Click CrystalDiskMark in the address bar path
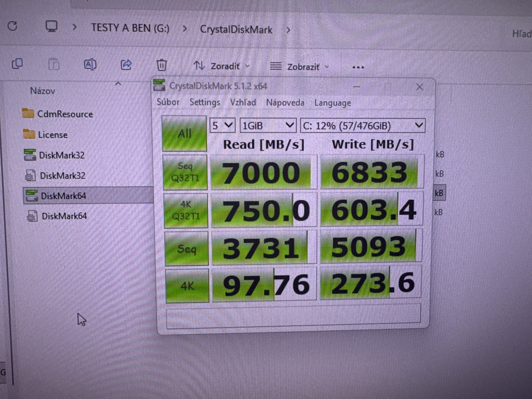 click(x=236, y=30)
